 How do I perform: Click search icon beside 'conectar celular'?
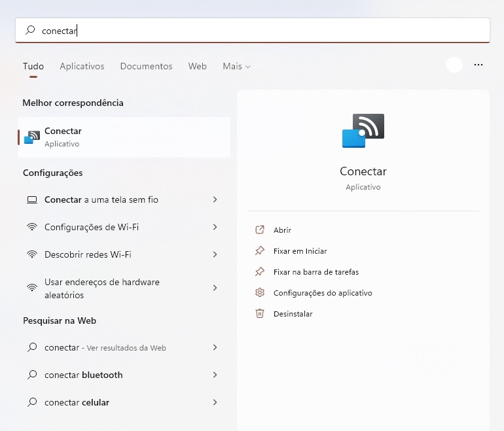click(32, 402)
